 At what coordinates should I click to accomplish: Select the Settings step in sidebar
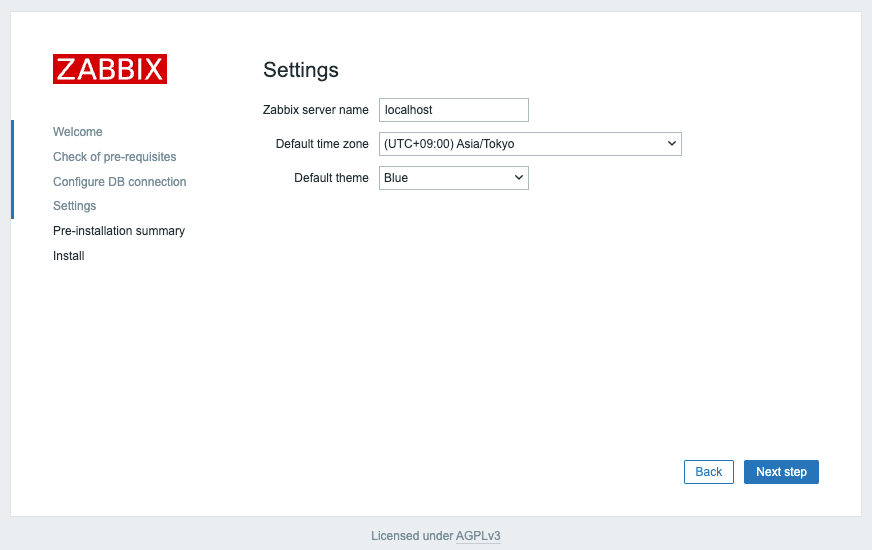pos(75,206)
